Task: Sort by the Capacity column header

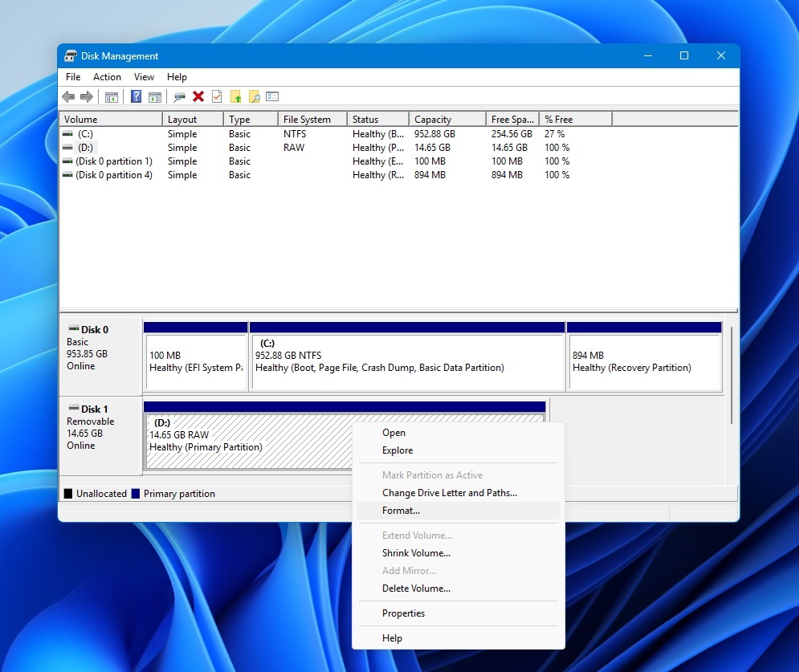Action: [x=447, y=119]
